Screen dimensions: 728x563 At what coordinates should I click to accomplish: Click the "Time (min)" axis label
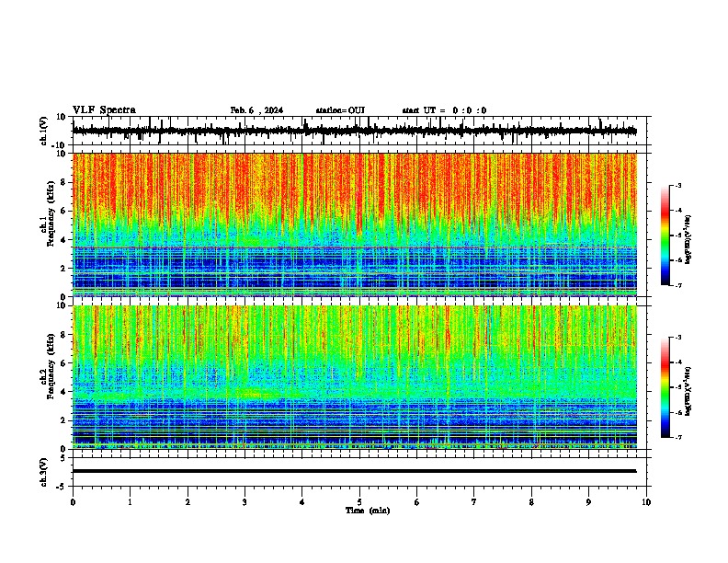(x=368, y=511)
